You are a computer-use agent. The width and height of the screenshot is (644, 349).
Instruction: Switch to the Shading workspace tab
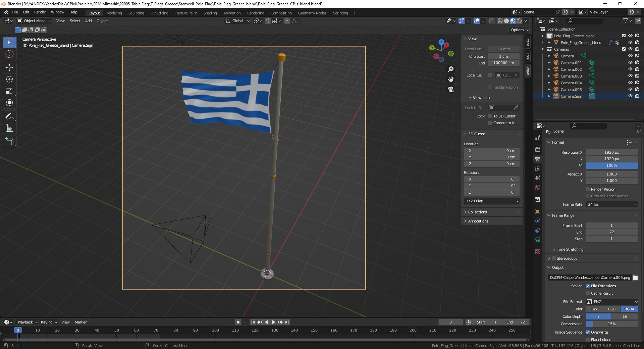click(210, 13)
